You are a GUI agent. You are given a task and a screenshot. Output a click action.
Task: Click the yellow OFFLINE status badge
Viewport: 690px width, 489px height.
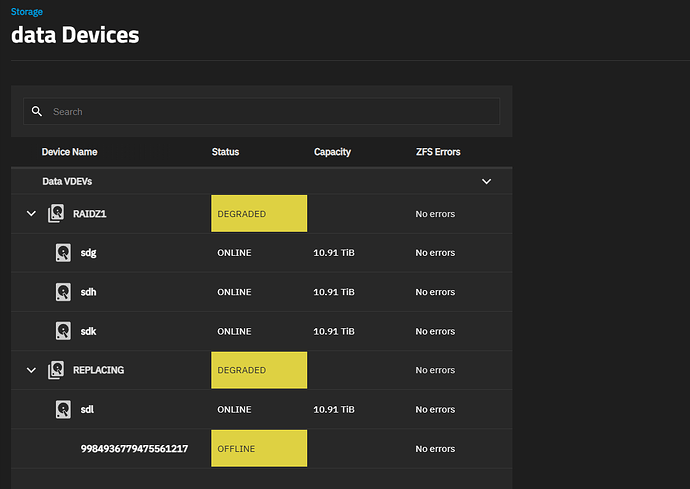point(258,449)
